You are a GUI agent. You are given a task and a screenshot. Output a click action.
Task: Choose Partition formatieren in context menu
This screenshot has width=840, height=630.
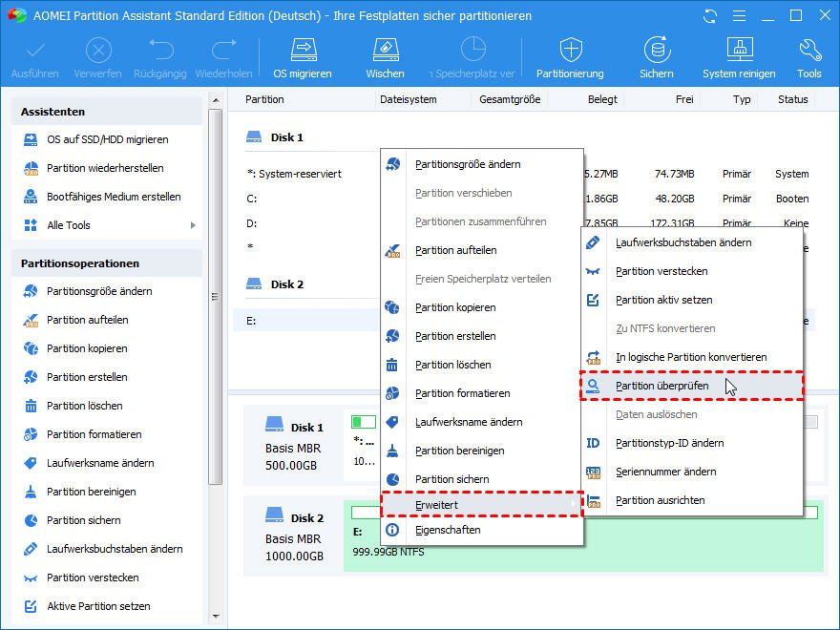pos(482,393)
